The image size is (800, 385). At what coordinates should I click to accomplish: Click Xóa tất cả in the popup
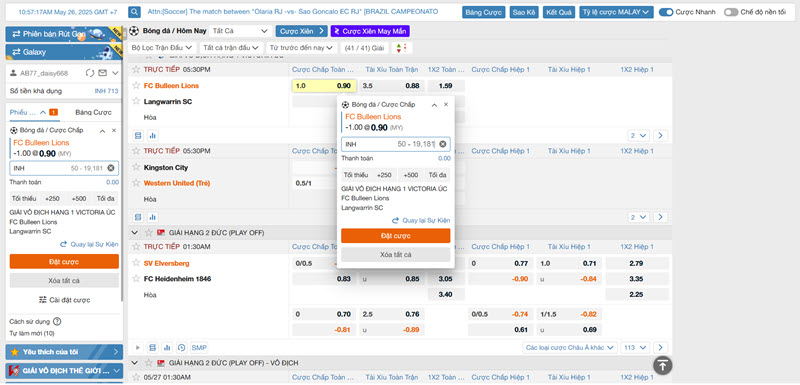click(x=395, y=254)
